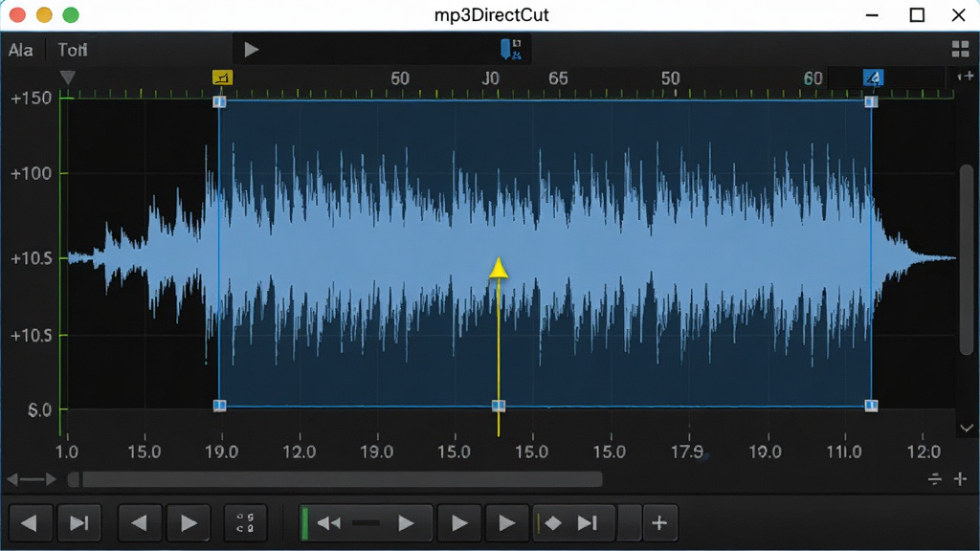Select the gray triangle marker on the ruler
Viewport: 980px width, 551px height.
point(68,77)
